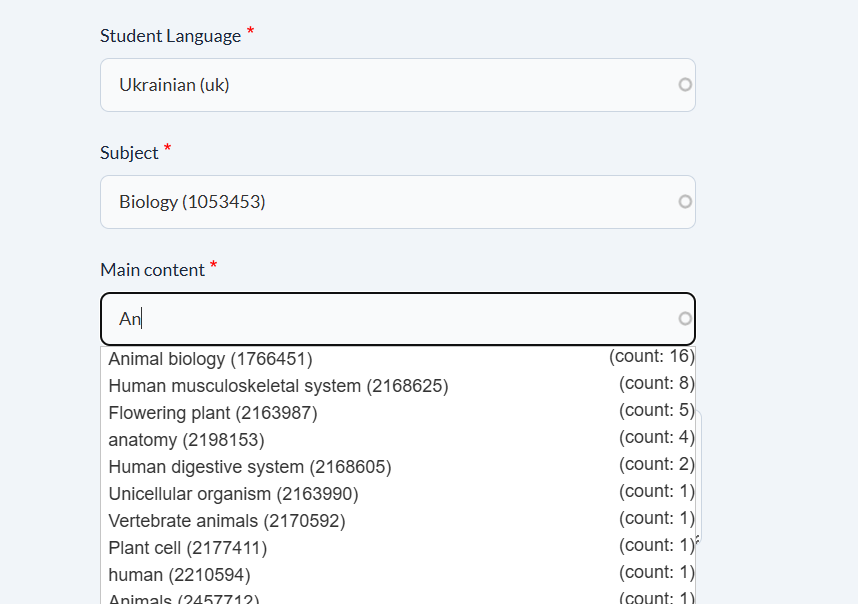Click the Subject field label
Viewport: 858px width, 604px height.
129,153
